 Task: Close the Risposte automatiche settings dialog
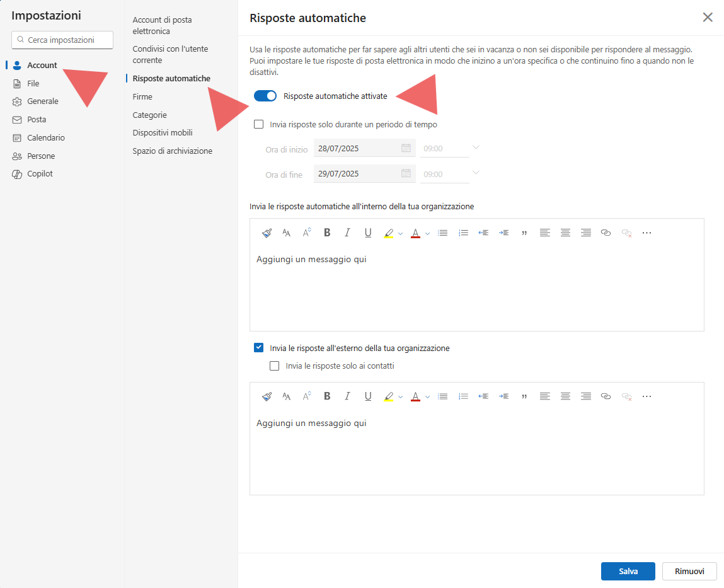coord(708,18)
